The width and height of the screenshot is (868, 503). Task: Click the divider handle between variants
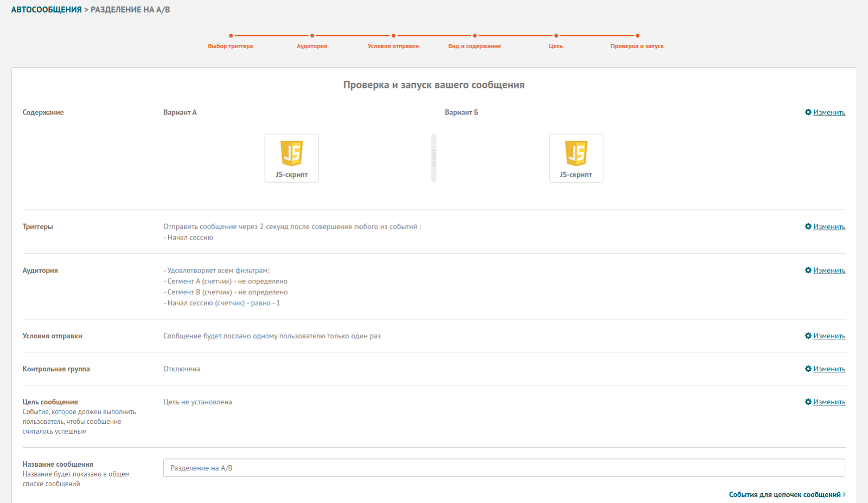433,158
